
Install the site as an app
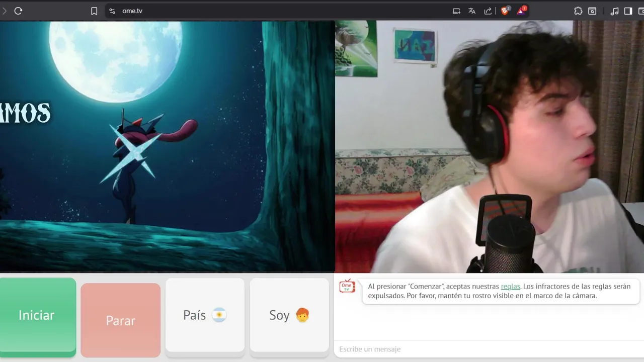tap(456, 11)
